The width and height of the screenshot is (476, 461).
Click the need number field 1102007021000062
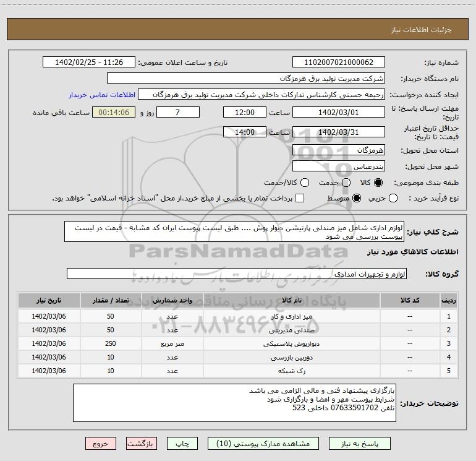click(339, 62)
